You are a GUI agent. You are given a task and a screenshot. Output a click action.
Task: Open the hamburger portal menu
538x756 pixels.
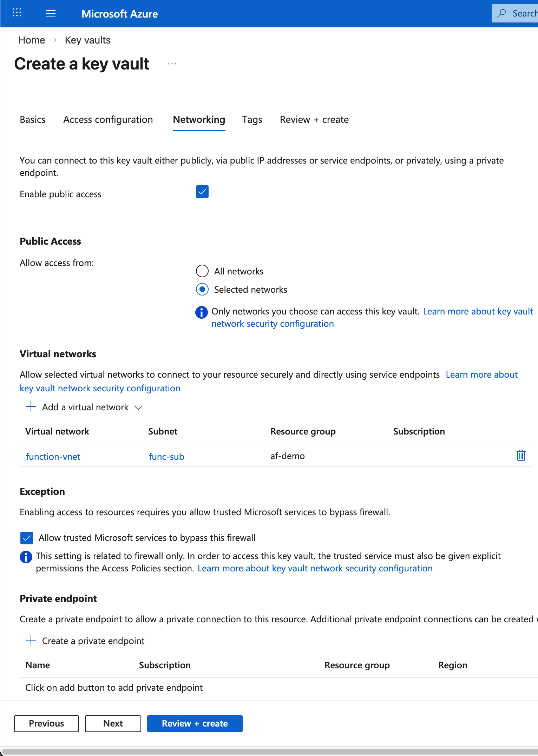click(51, 14)
